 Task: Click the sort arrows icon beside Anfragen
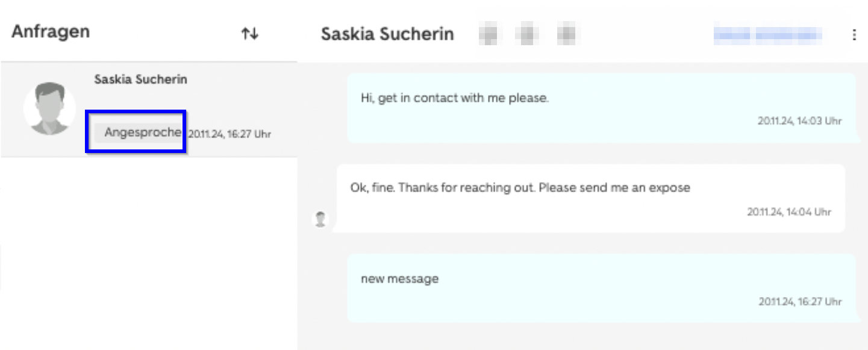point(249,34)
